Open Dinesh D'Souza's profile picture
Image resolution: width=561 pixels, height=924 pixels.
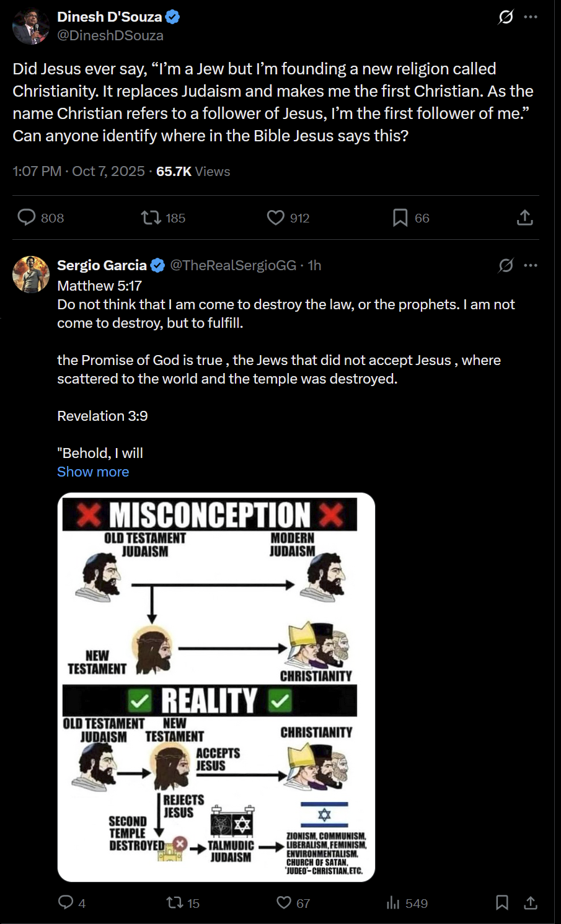coord(31,26)
